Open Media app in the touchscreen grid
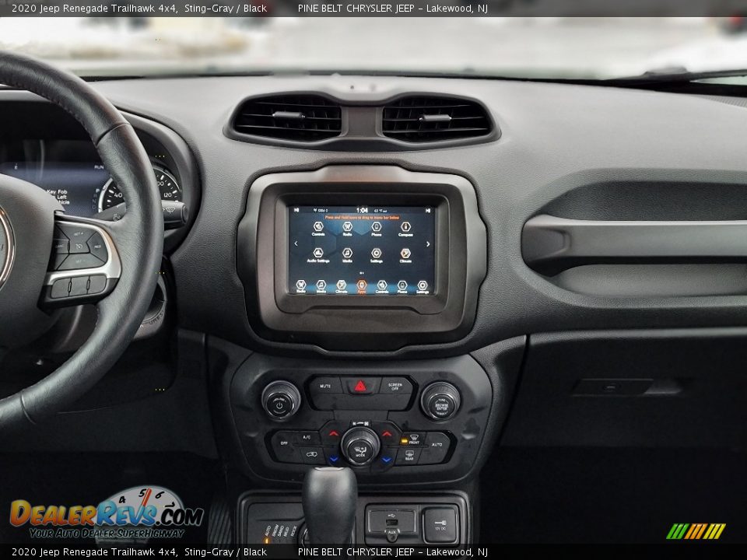Screen dimensions: 747x560 (347, 255)
